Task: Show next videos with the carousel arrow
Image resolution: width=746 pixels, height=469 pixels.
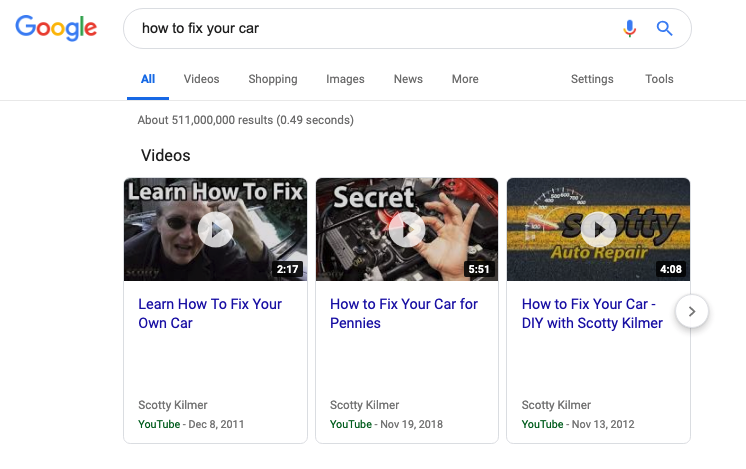Action: coord(692,312)
